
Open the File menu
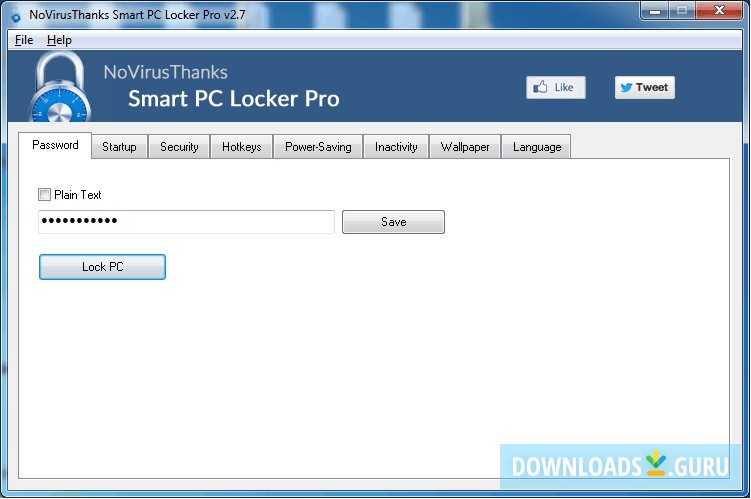(x=24, y=40)
